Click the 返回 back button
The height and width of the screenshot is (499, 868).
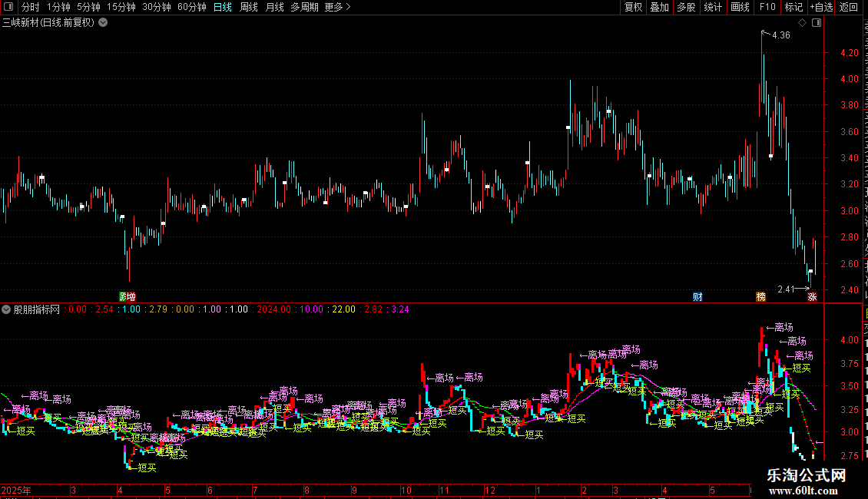point(848,7)
